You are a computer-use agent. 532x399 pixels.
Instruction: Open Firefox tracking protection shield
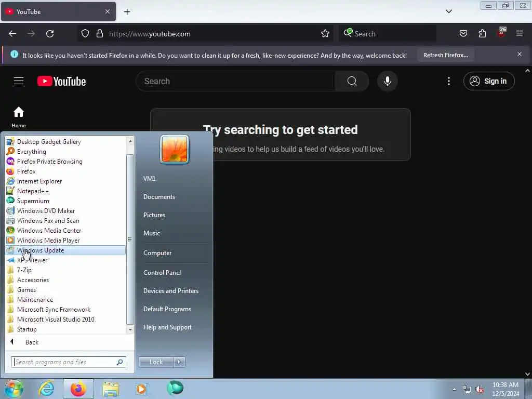pyautogui.click(x=85, y=34)
